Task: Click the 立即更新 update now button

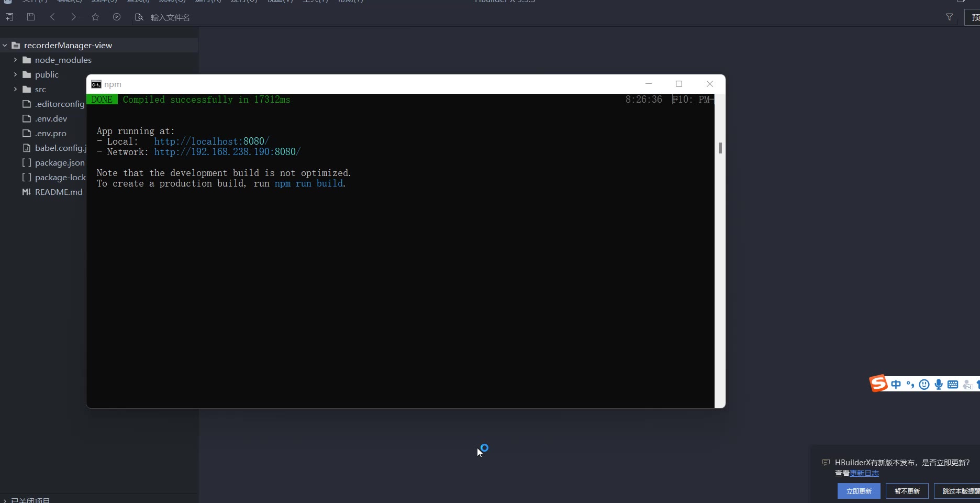Action: (x=859, y=491)
